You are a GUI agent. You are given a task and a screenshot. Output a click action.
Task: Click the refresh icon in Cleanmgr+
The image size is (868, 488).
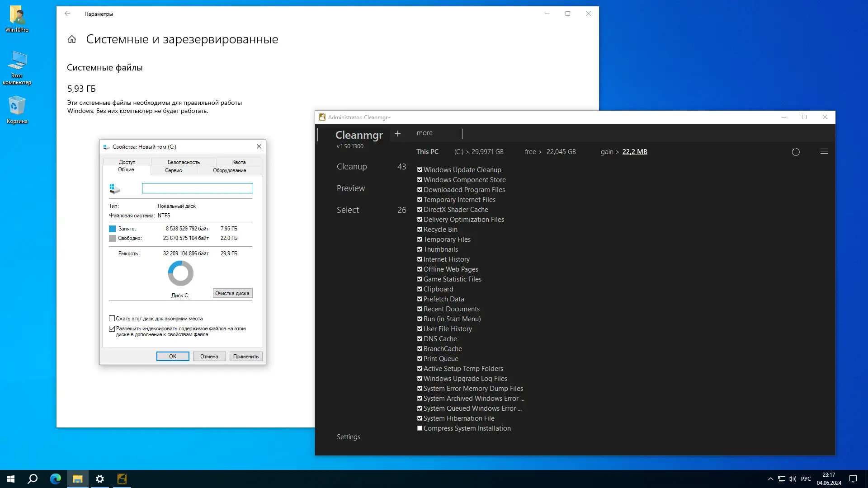pyautogui.click(x=796, y=152)
